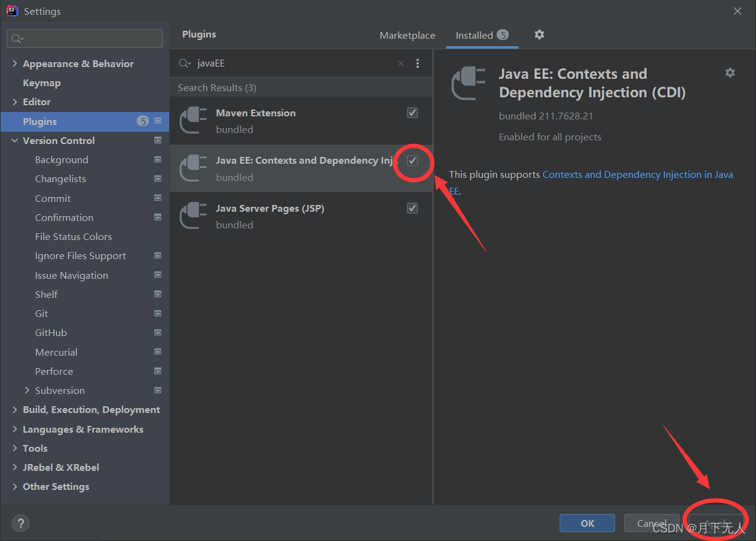Disable the Maven Extension plugin checkbox

[412, 112]
